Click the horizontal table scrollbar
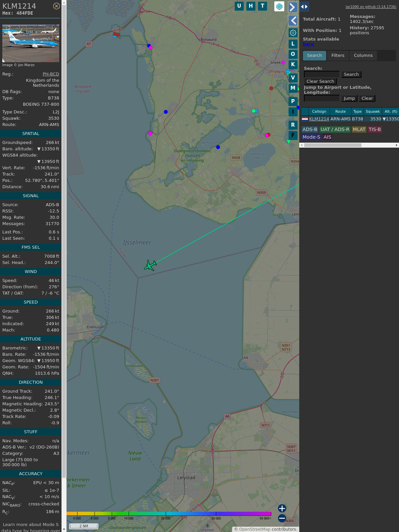This screenshot has width=399, height=532. [x=332, y=145]
